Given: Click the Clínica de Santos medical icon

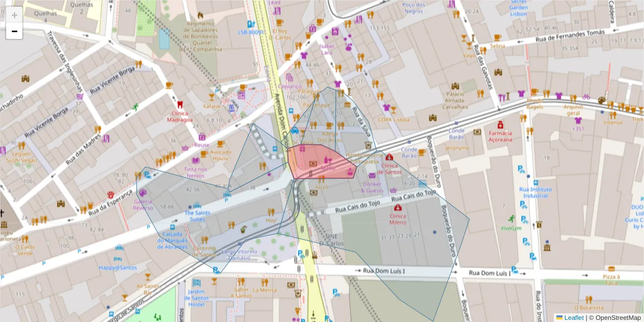Looking at the screenshot, I should 389,157.
